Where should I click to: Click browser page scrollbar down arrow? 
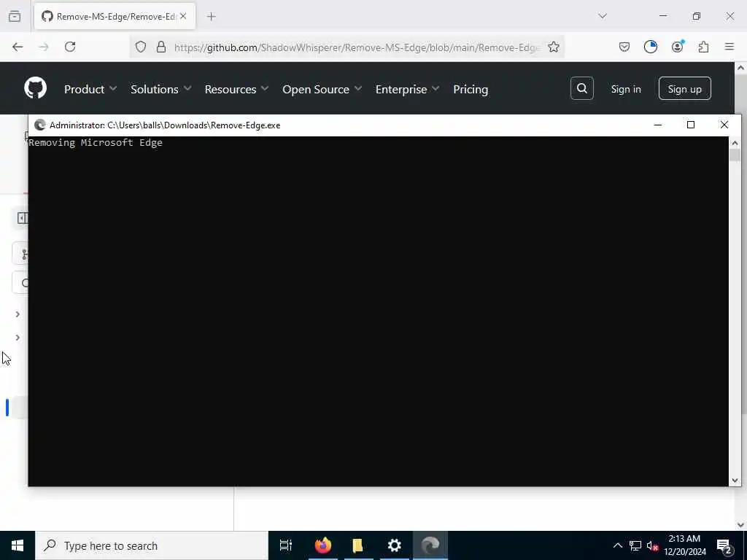(741, 525)
